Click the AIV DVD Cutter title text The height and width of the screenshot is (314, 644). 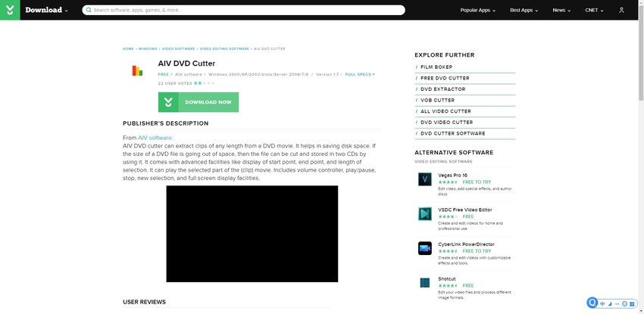(186, 64)
